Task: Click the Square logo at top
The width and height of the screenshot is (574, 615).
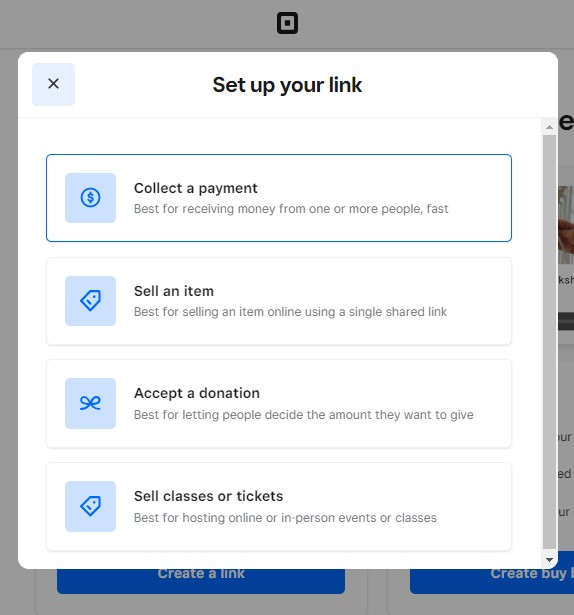Action: click(287, 23)
